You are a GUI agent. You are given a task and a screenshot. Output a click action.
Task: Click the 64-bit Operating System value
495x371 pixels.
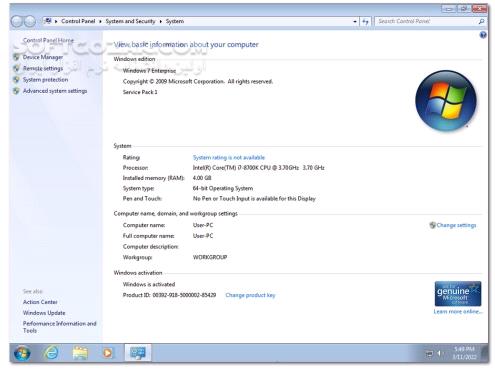pyautogui.click(x=223, y=188)
